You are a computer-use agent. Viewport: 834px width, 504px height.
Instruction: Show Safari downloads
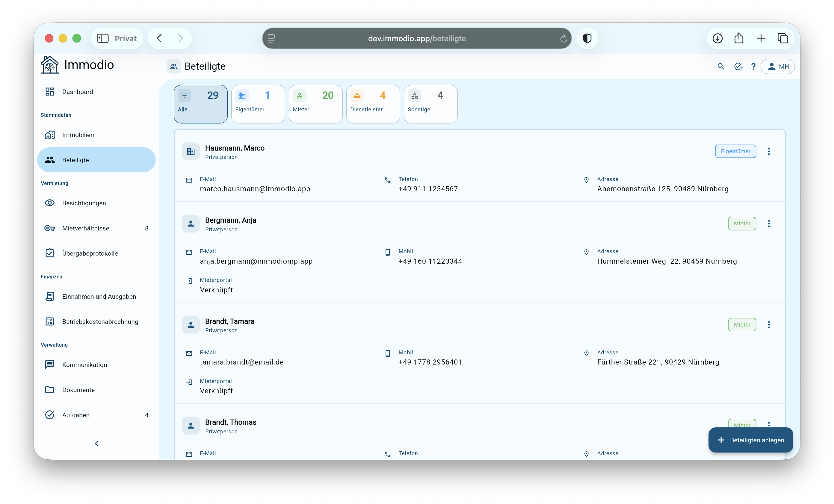click(717, 38)
